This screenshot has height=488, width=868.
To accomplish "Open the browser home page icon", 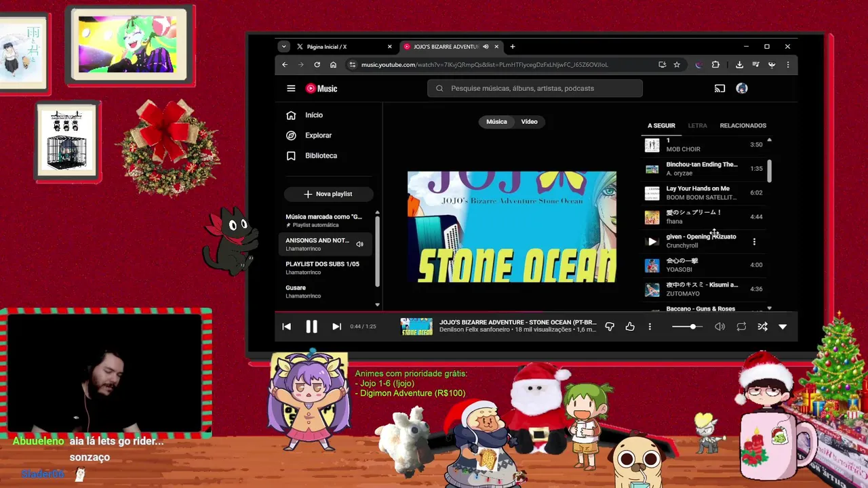I will pyautogui.click(x=333, y=64).
